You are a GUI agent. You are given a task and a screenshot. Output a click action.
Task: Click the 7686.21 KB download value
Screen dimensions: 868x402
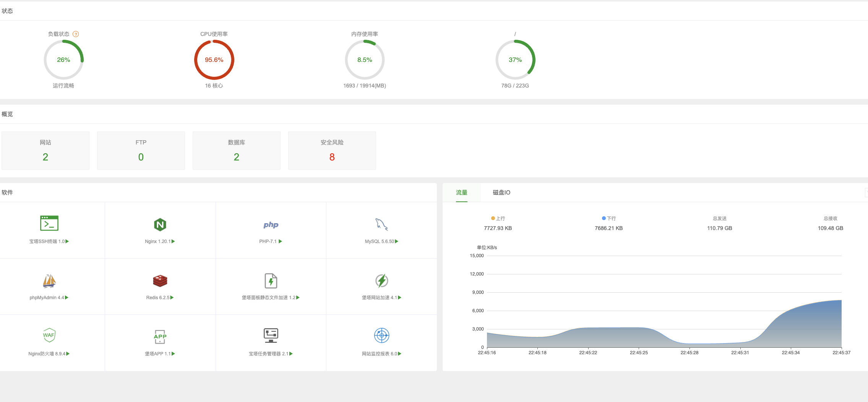click(x=609, y=228)
